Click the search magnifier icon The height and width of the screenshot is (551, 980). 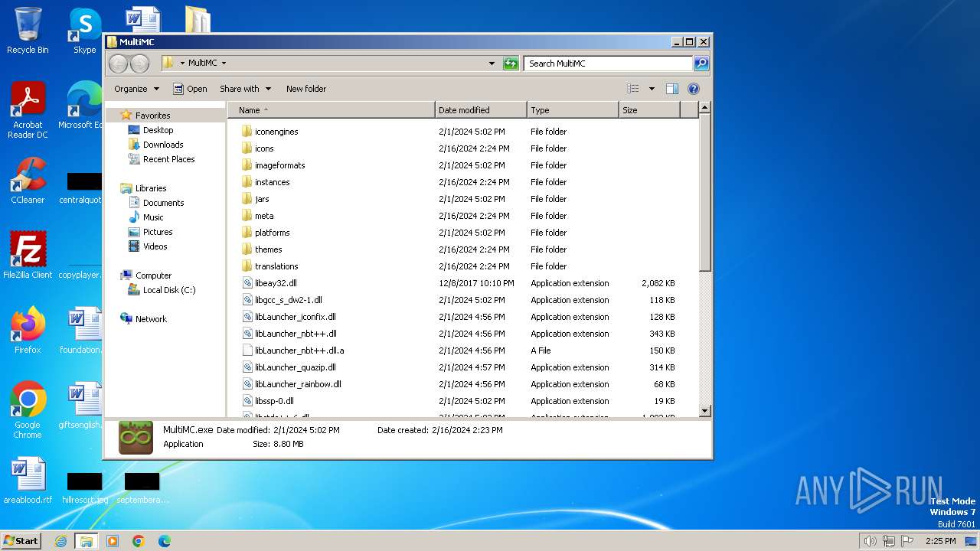[701, 64]
